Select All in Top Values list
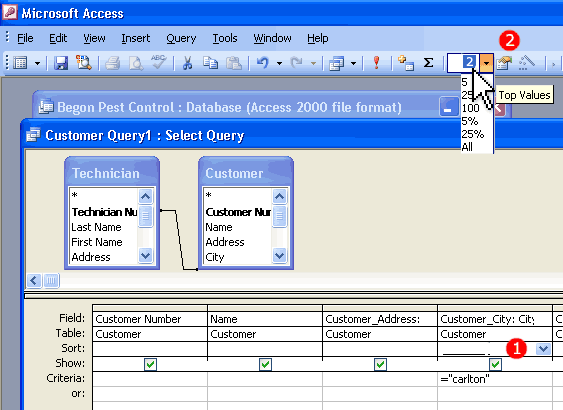 pyautogui.click(x=467, y=147)
